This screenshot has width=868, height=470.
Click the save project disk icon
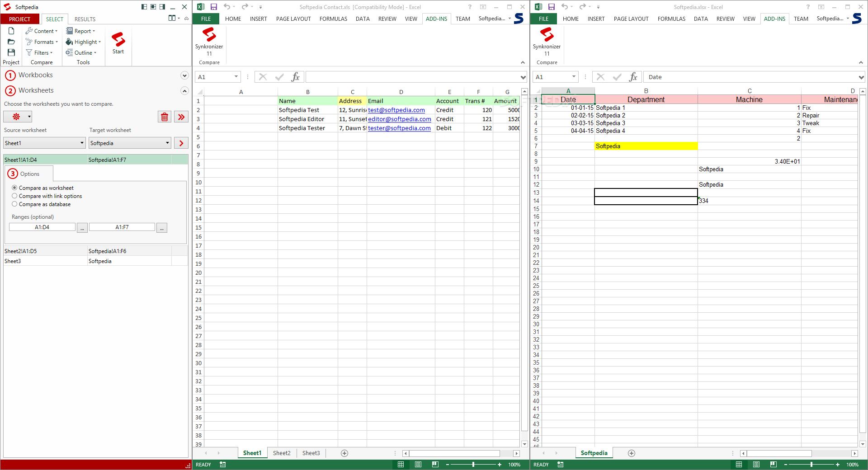click(11, 52)
